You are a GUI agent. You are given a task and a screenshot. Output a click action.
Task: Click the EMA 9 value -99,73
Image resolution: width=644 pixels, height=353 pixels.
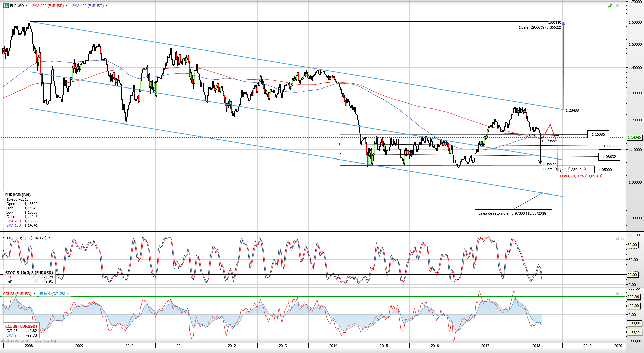(32, 335)
